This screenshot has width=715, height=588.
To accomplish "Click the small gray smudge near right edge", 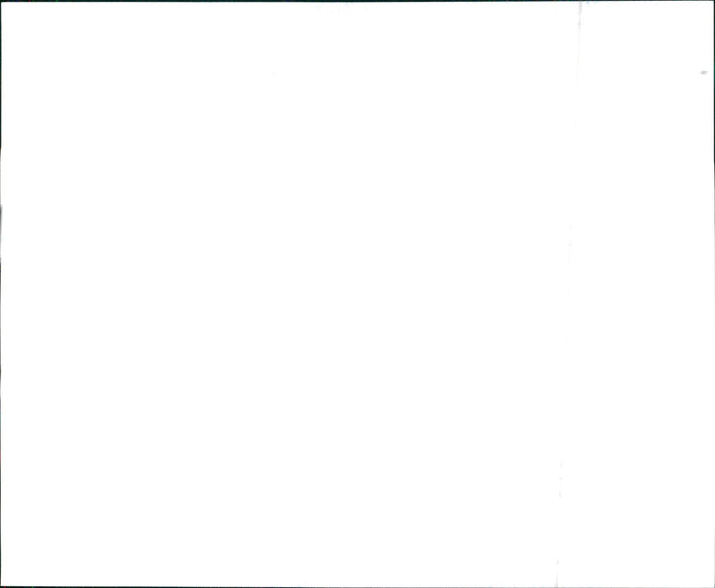I will (x=703, y=72).
